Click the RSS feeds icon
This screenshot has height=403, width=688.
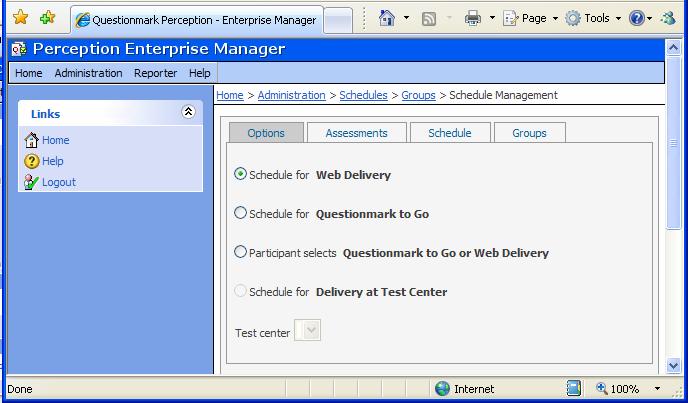coord(429,18)
